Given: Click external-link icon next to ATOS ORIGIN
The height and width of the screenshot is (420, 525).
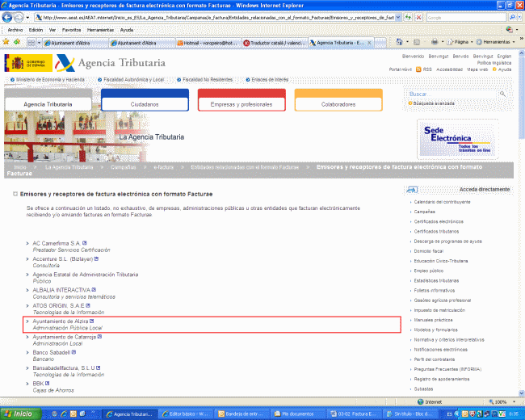Looking at the screenshot, I should click(88, 305).
